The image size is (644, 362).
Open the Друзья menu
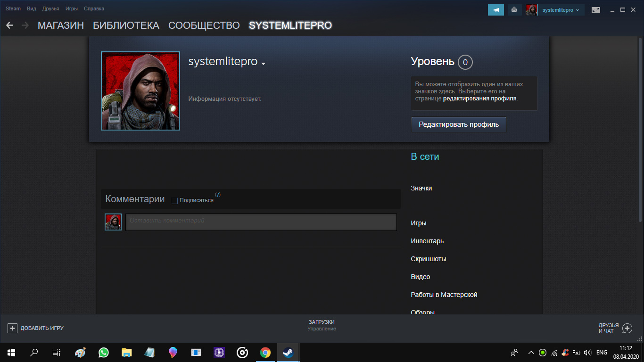click(x=50, y=8)
